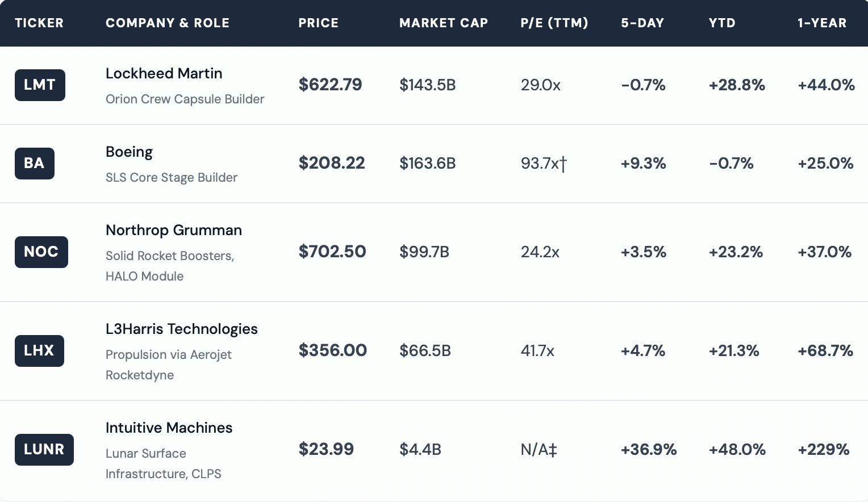Select the NOC ticker badge
Screen dimensions: 868x502
click(41, 252)
